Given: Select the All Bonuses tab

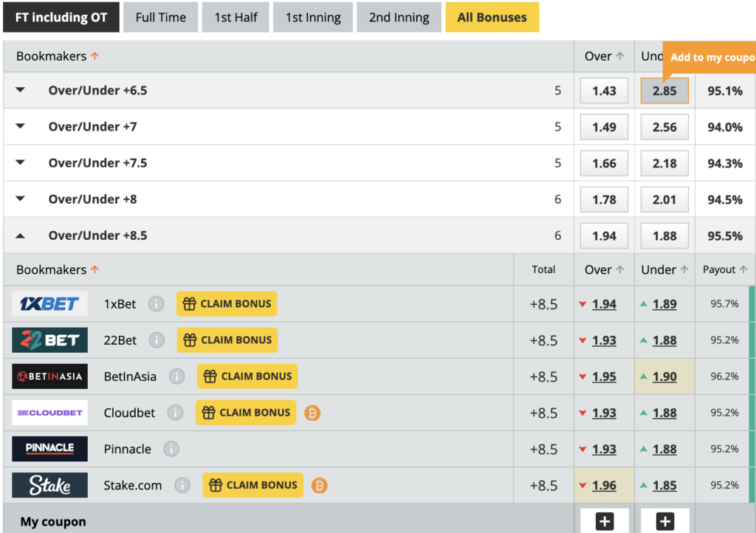Looking at the screenshot, I should coord(492,18).
